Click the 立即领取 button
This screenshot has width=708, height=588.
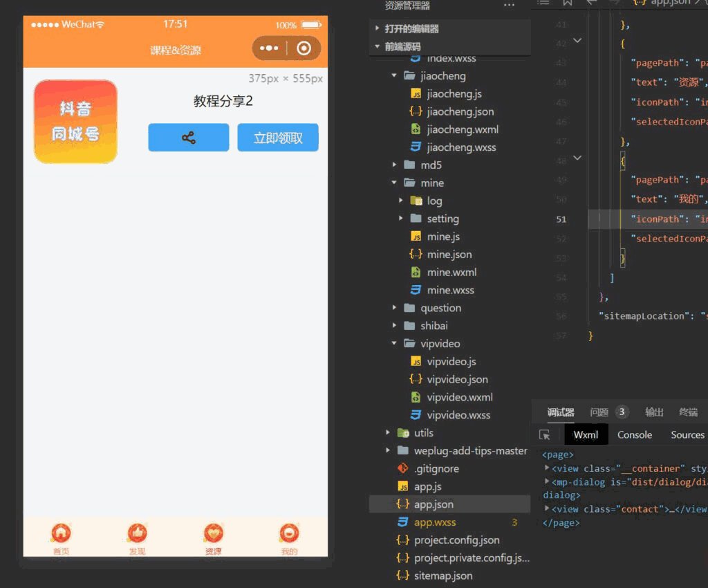[278, 138]
